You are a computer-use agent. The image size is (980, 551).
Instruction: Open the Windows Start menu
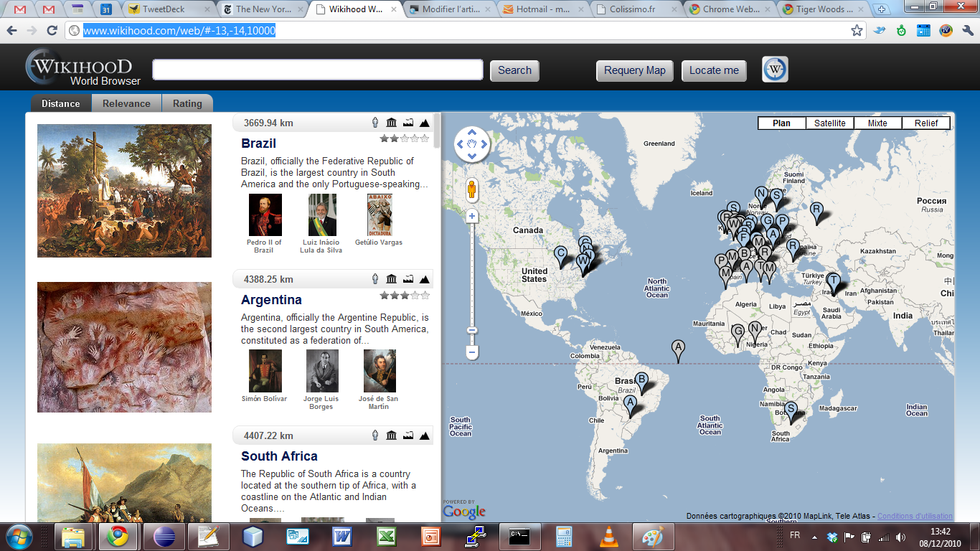pos(19,537)
